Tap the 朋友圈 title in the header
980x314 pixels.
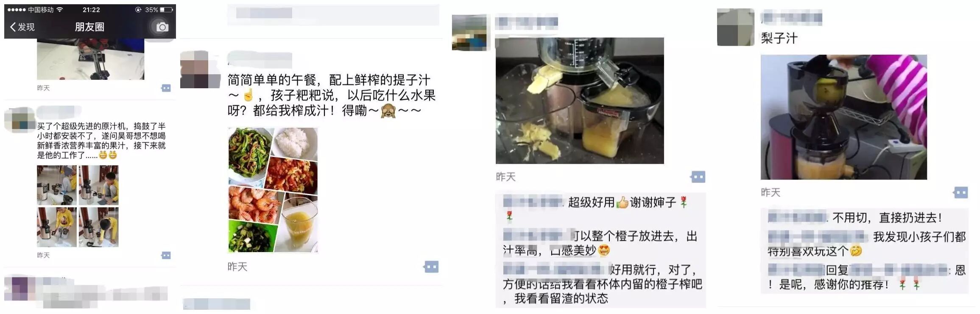89,27
